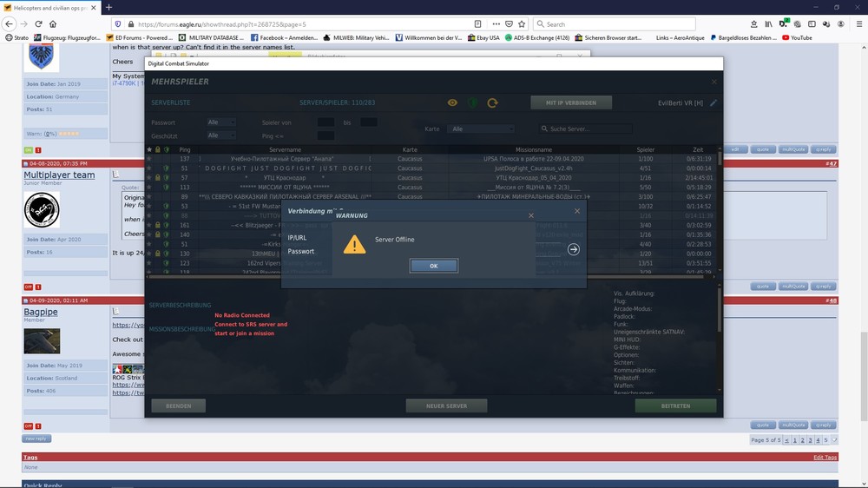Go to the previous page arrow in pagination
The height and width of the screenshot is (488, 868).
pyautogui.click(x=786, y=440)
